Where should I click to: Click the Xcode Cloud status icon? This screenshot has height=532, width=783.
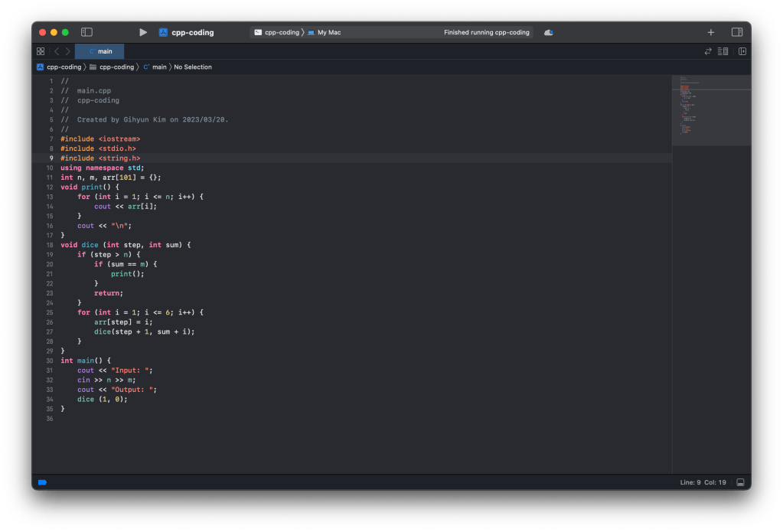tap(549, 32)
